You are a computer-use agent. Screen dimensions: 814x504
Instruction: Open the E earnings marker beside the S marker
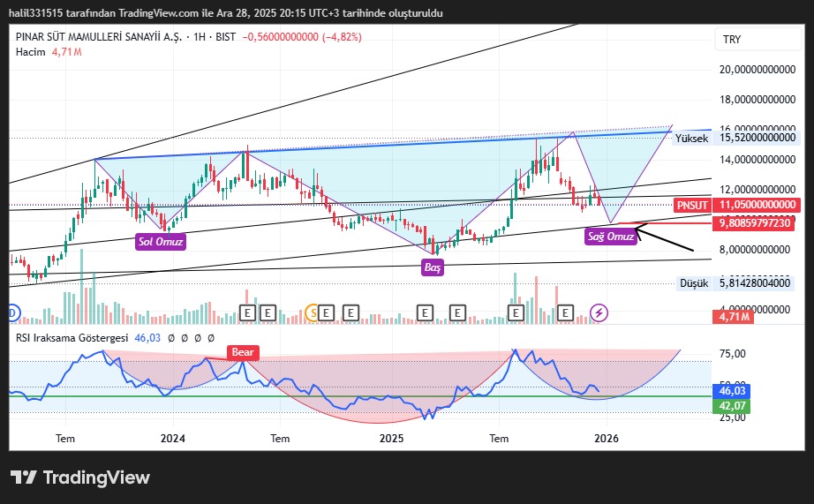tap(326, 313)
